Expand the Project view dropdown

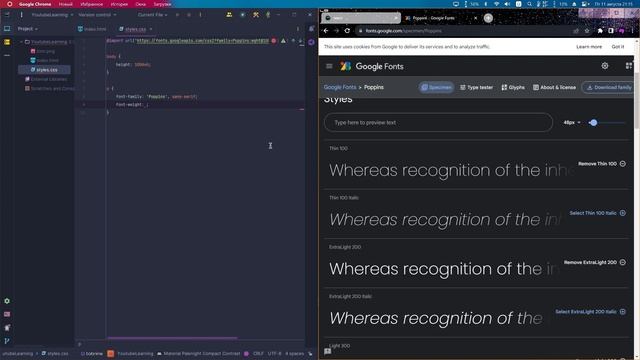28,29
